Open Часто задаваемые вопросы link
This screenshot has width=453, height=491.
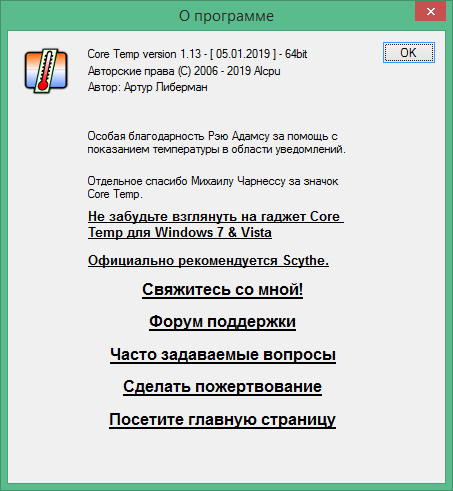pyautogui.click(x=223, y=354)
